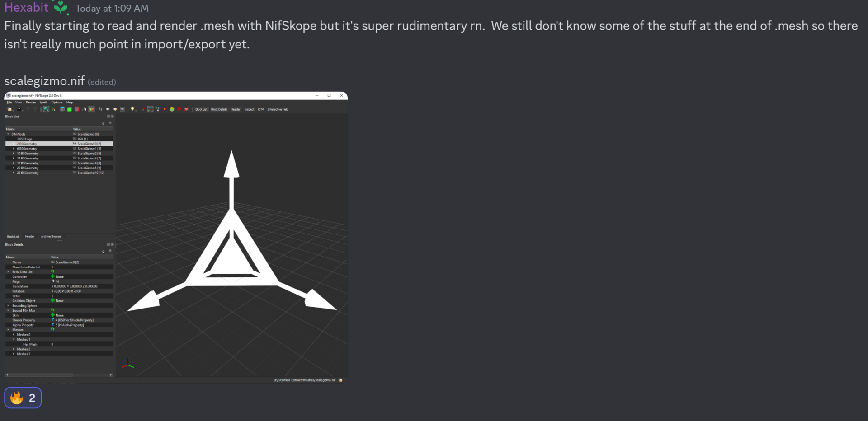Click the green refresh icon in Bound Min Max row
The image size is (868, 421).
[52, 310]
